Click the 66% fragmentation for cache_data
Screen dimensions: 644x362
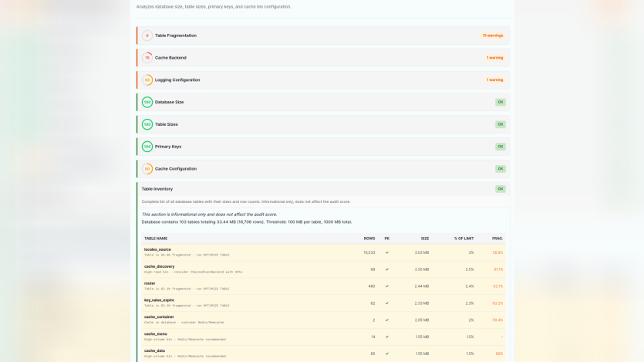499,354
